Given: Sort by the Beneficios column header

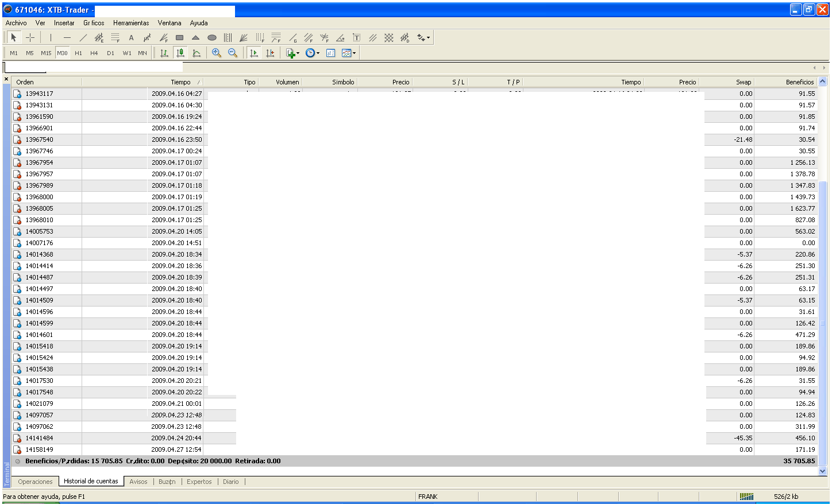Looking at the screenshot, I should point(799,82).
